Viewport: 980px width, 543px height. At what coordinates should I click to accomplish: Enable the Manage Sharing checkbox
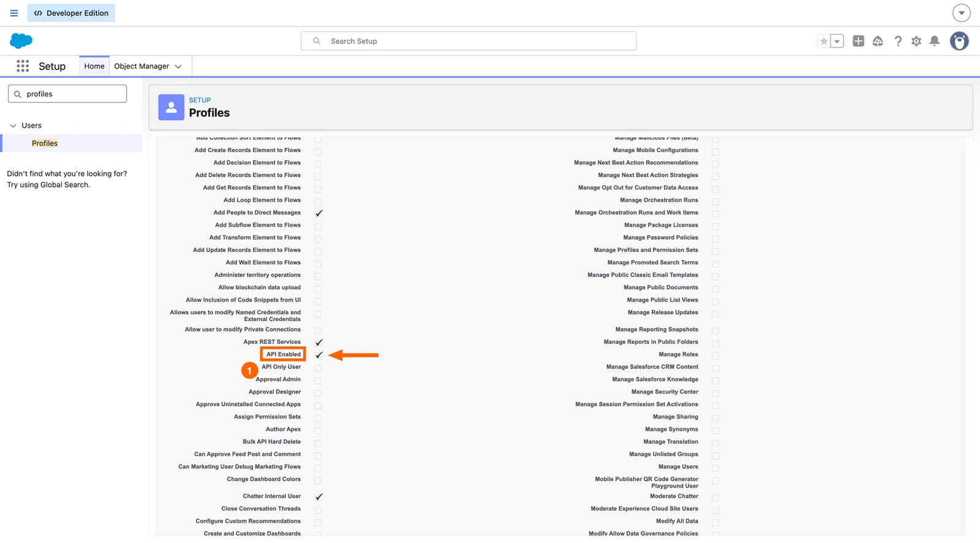click(x=715, y=418)
